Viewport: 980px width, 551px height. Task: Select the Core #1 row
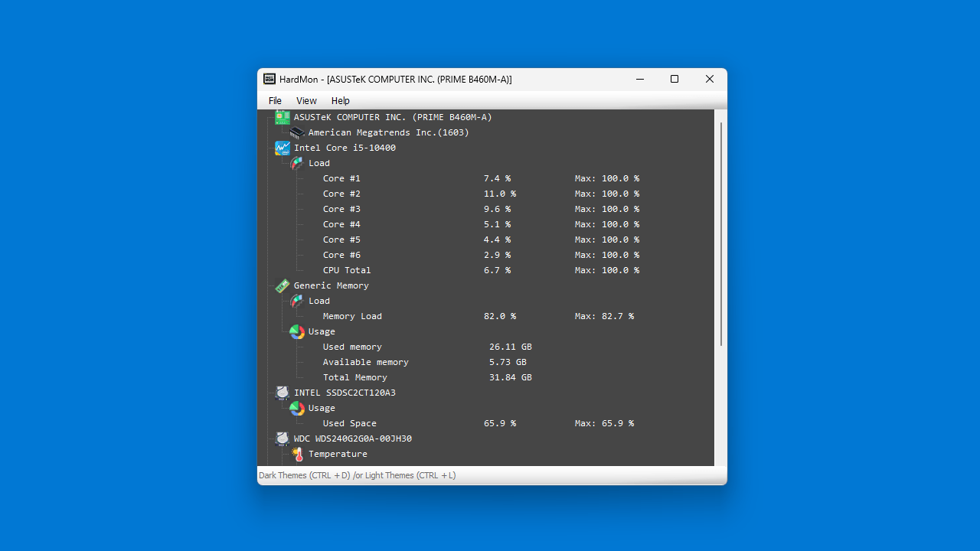481,178
